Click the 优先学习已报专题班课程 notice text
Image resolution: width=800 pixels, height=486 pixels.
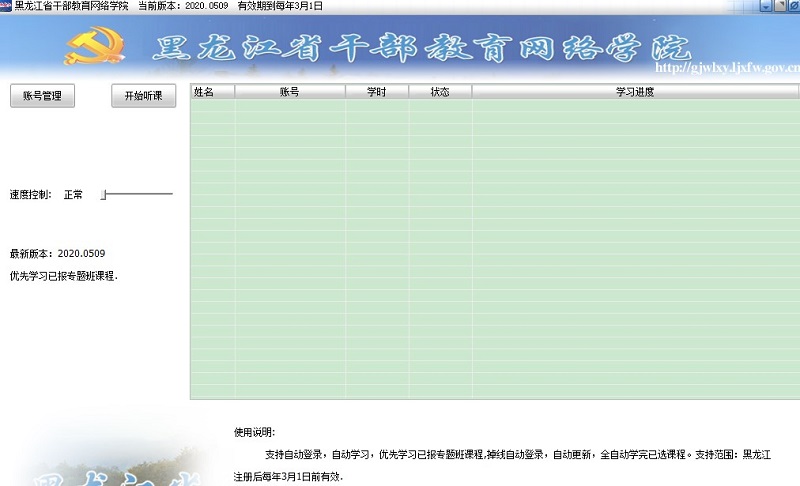tap(64, 276)
